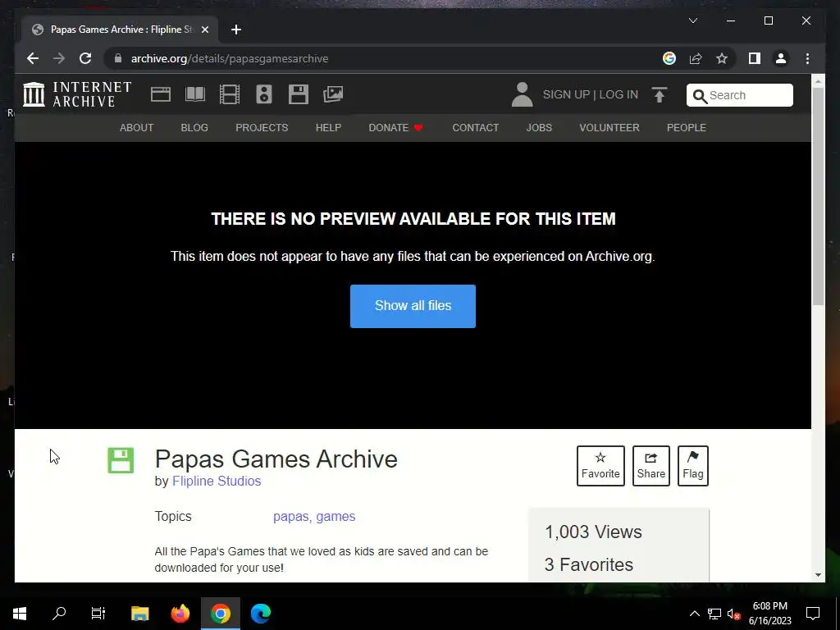The height and width of the screenshot is (630, 840).
Task: Click the papas topic link
Action: [291, 517]
